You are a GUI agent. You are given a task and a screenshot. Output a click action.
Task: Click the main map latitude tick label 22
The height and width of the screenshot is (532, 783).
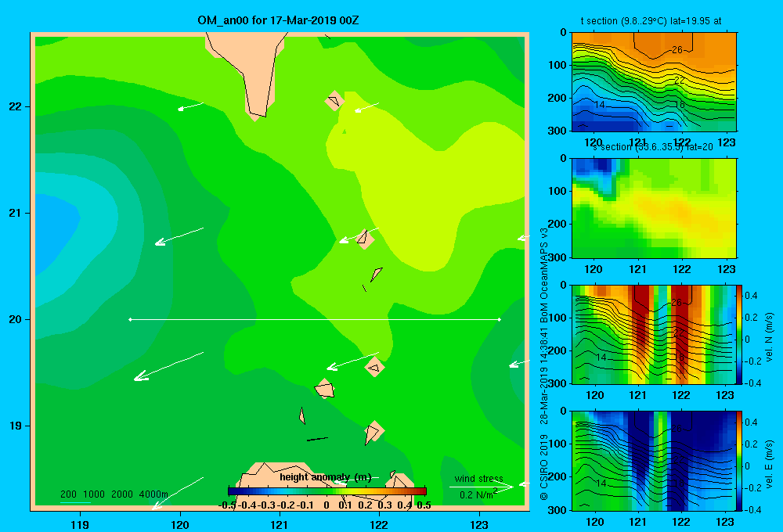pos(16,106)
